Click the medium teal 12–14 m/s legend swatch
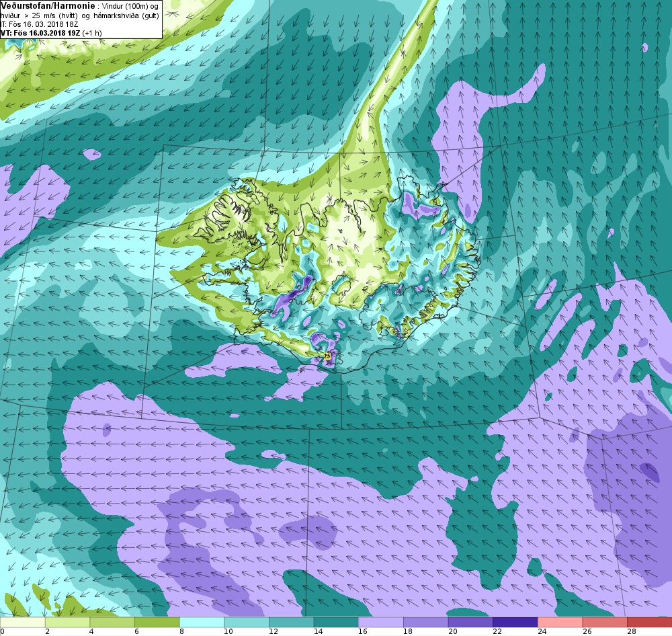The height and width of the screenshot is (636, 672). click(x=292, y=622)
